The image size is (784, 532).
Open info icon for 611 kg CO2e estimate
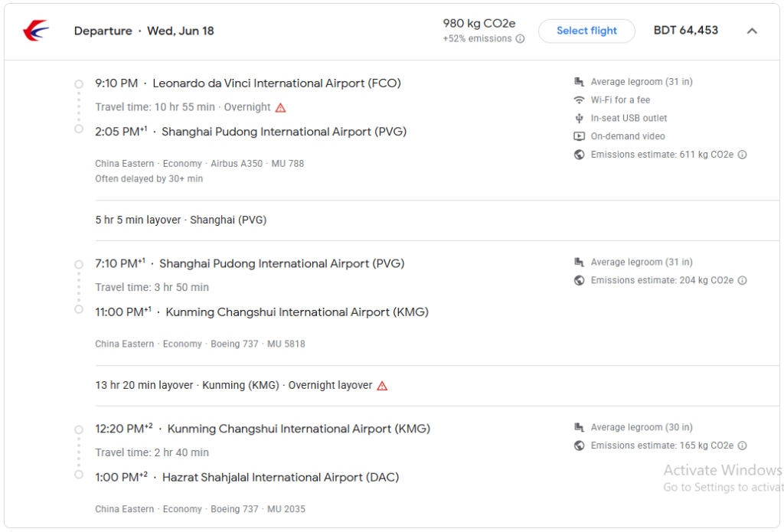[x=743, y=155]
